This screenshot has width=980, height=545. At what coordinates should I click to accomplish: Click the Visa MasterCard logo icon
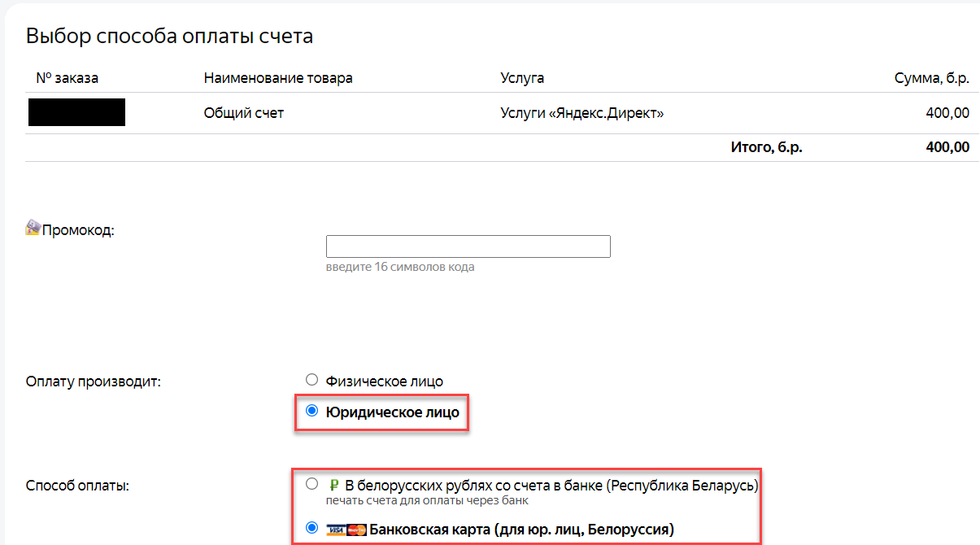pyautogui.click(x=346, y=530)
